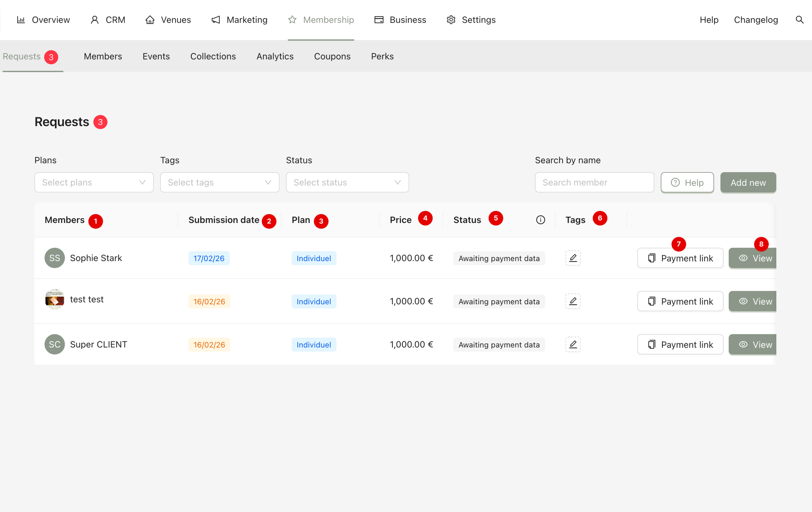Go to the Analytics tab

point(275,56)
